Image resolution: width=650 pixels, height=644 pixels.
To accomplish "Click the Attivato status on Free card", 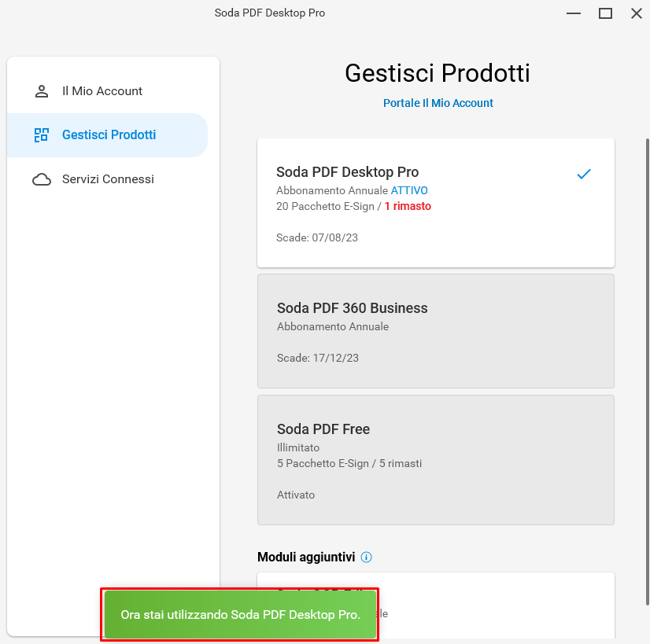I will pos(296,495).
